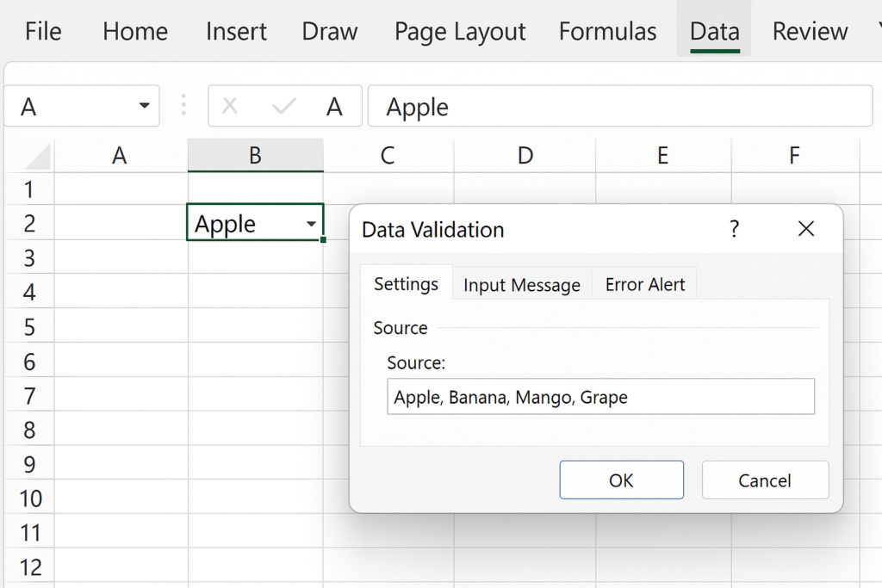Click the fill handle on cell B2

(323, 239)
